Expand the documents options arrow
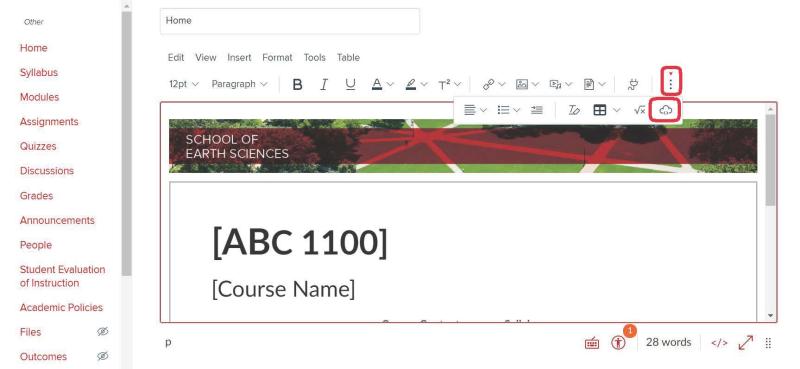 click(x=603, y=84)
